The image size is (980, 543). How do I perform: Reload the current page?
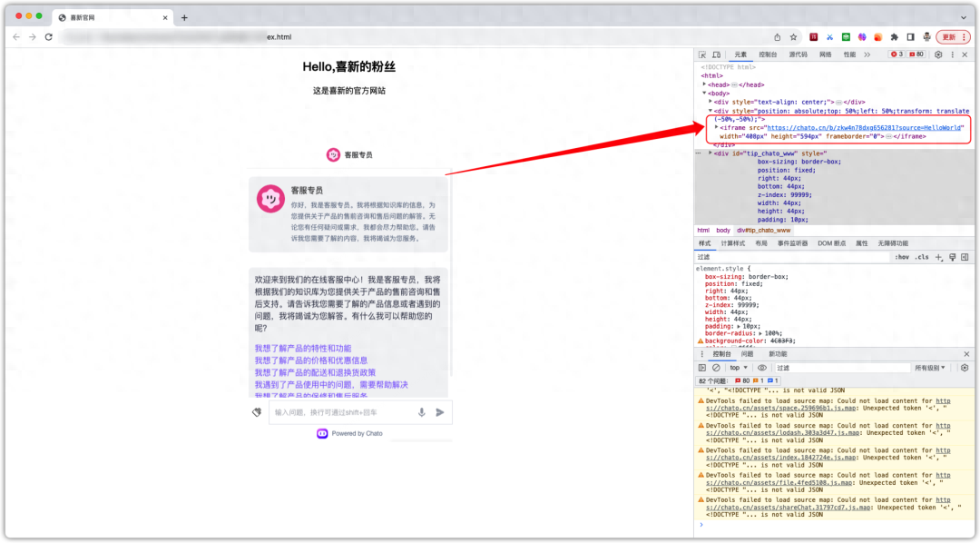[49, 37]
